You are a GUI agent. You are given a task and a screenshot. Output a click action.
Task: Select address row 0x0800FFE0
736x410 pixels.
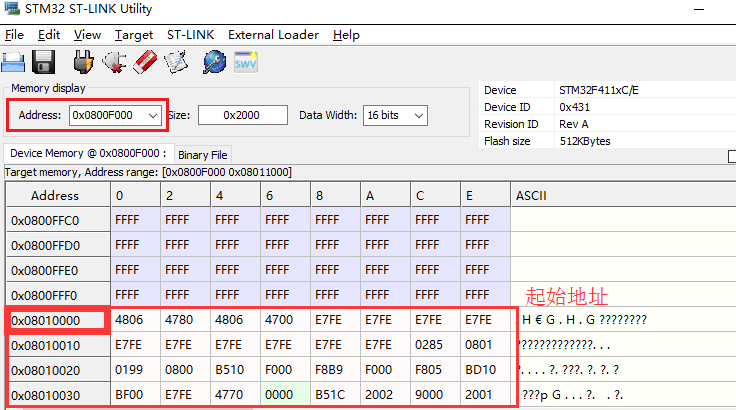tap(58, 270)
